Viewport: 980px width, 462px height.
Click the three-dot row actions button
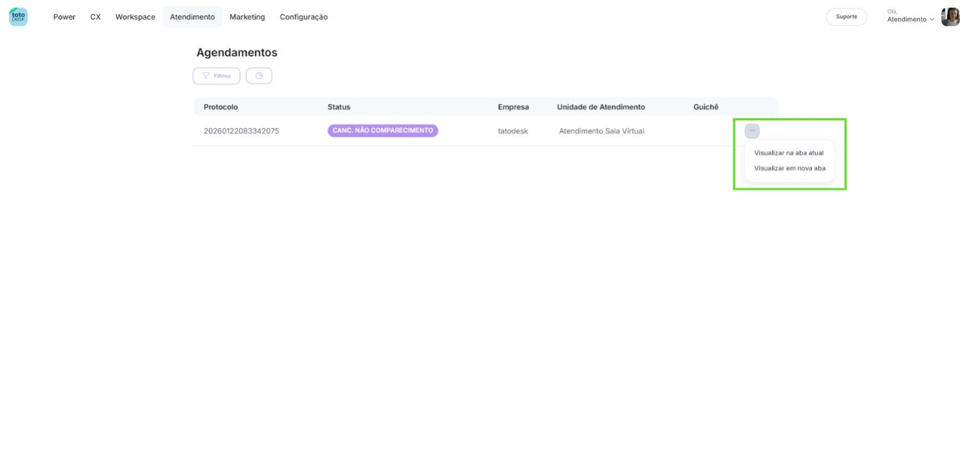(x=752, y=131)
